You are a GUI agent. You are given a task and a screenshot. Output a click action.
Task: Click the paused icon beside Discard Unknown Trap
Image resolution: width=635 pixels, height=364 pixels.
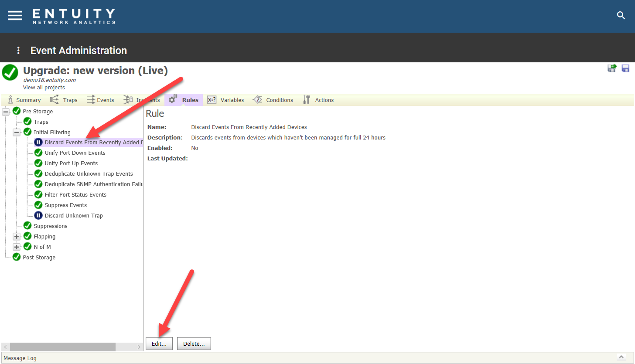[x=38, y=215]
